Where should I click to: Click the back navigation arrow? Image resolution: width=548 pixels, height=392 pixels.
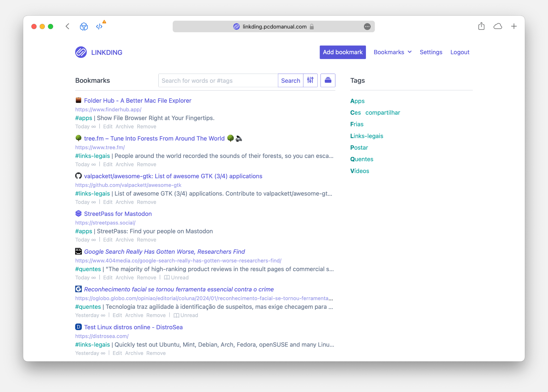click(67, 26)
